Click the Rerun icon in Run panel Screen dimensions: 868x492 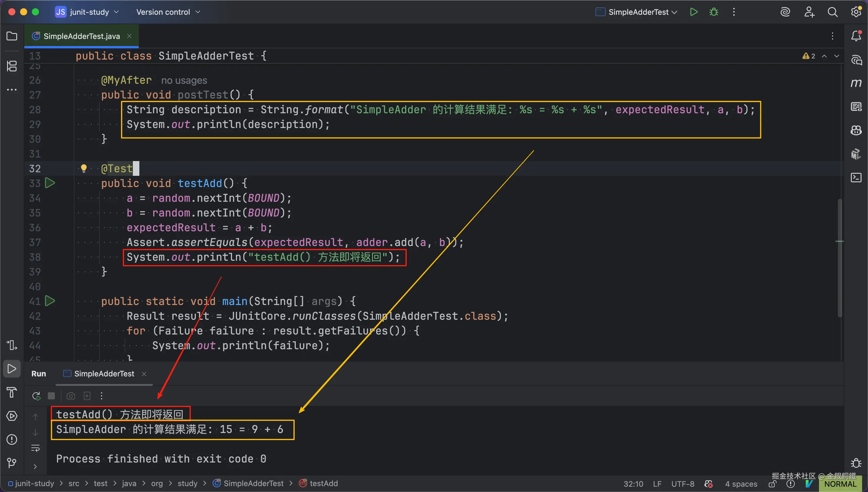(36, 396)
